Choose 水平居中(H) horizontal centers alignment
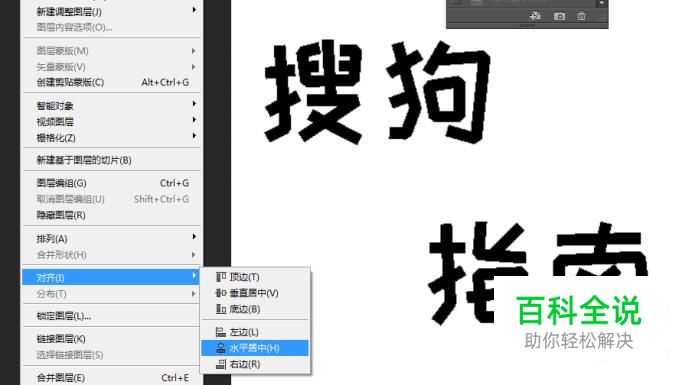This screenshot has width=692, height=385. (x=255, y=348)
